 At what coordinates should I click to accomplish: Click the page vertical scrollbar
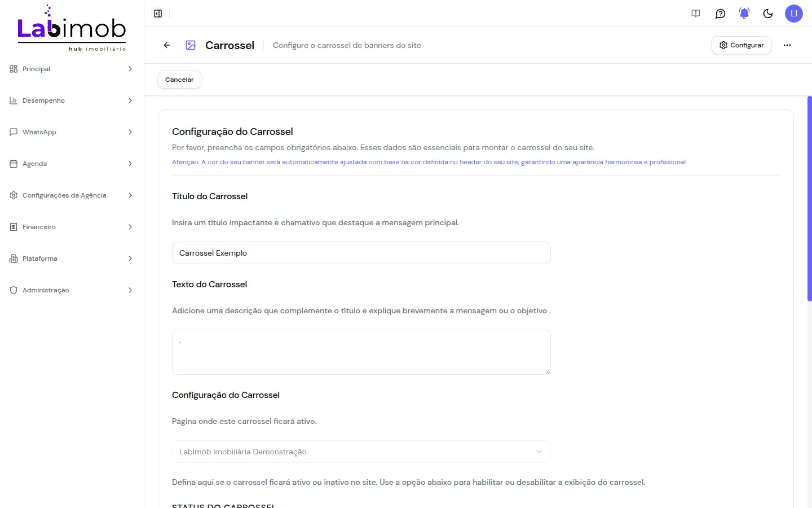pos(809,199)
